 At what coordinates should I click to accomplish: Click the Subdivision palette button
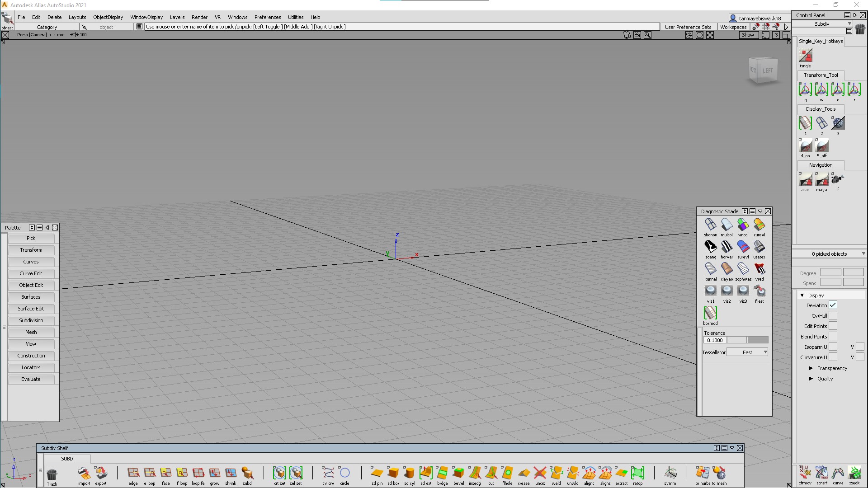coord(31,320)
